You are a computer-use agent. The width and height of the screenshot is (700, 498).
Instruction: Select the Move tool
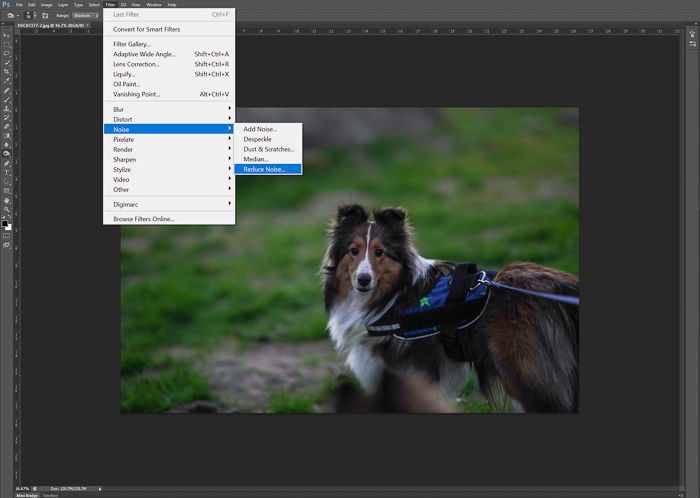coord(6,35)
